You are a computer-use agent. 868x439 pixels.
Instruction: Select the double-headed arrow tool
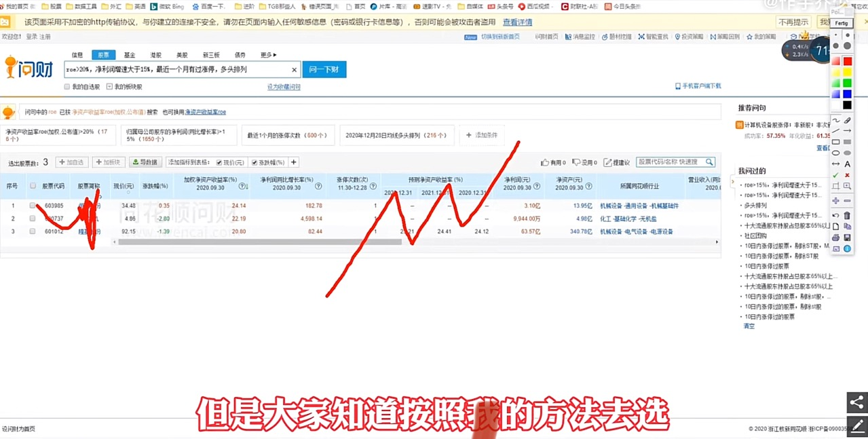[x=836, y=164]
